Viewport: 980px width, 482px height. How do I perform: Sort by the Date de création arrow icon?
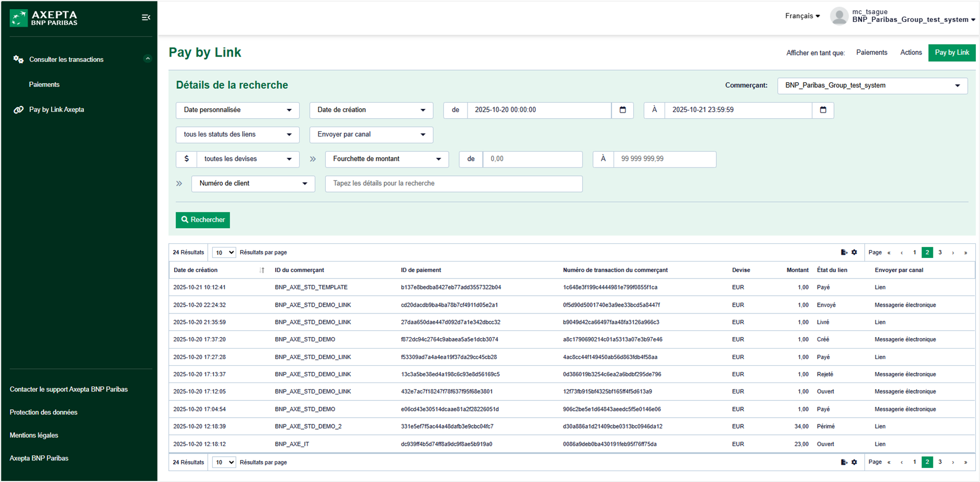[x=262, y=270]
